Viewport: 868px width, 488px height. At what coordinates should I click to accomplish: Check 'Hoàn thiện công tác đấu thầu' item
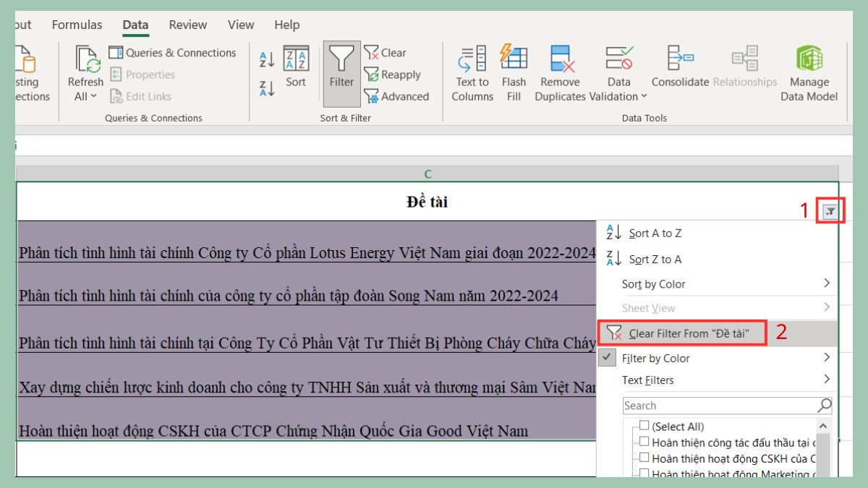tap(644, 442)
